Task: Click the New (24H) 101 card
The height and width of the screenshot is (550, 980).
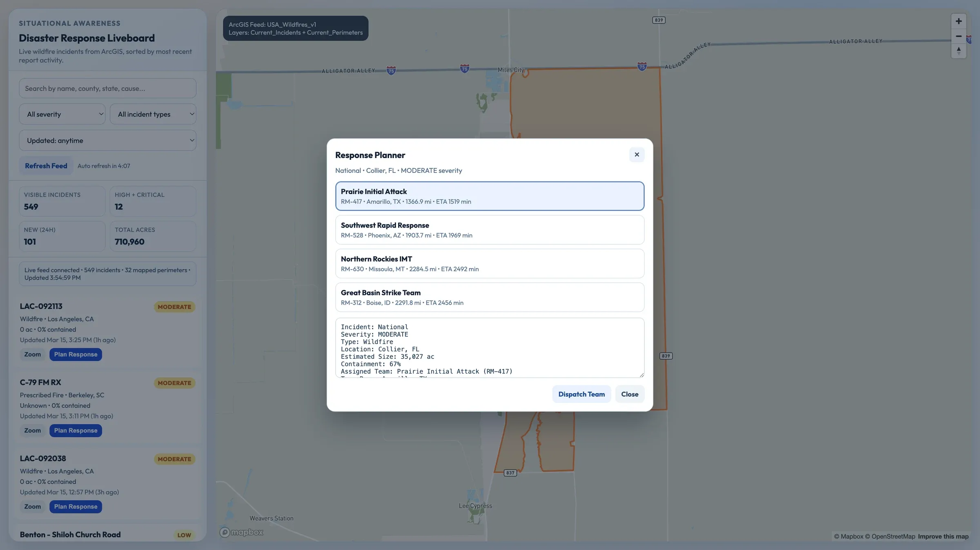Action: click(62, 236)
